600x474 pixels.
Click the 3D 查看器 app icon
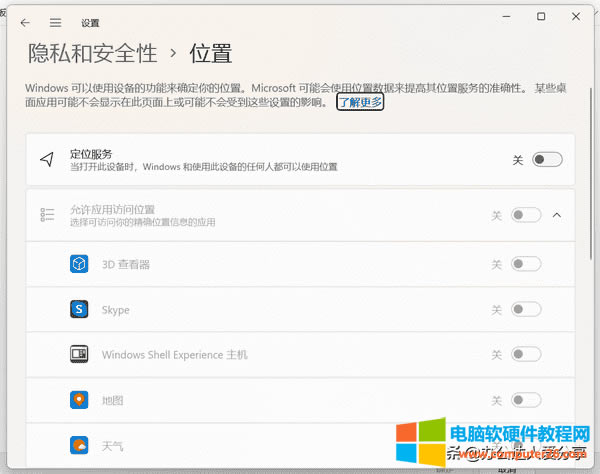pyautogui.click(x=79, y=265)
